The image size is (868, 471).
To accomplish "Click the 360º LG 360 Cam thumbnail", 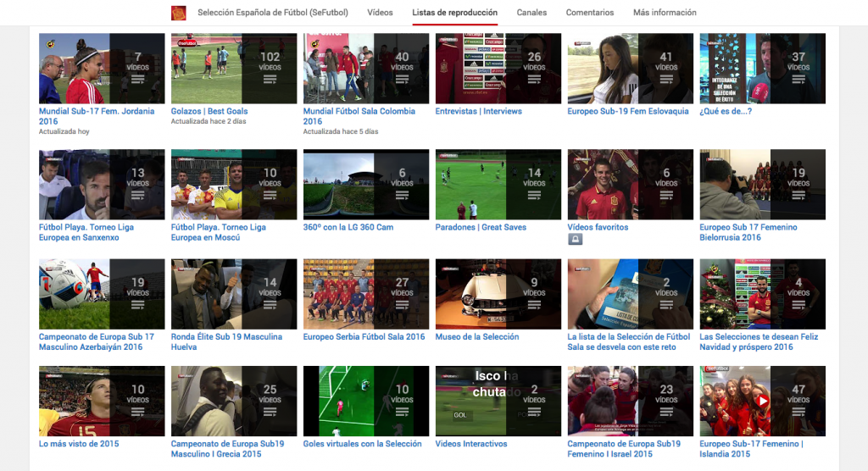I will (x=366, y=185).
